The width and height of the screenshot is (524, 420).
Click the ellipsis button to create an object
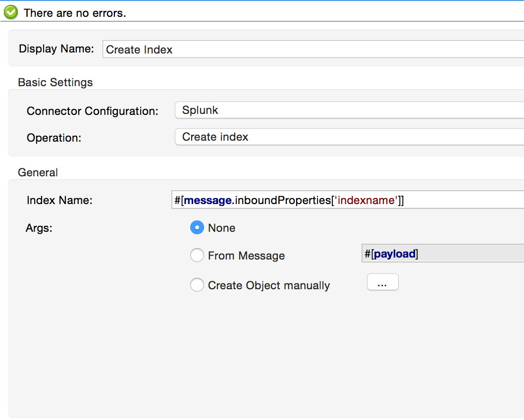382,282
